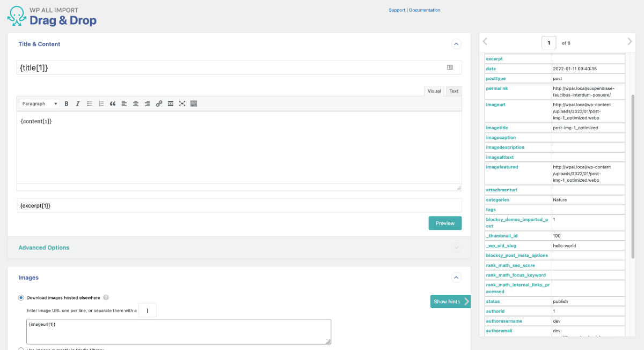Click the 'post-img-1_optimized' imagetitle value

575,128
